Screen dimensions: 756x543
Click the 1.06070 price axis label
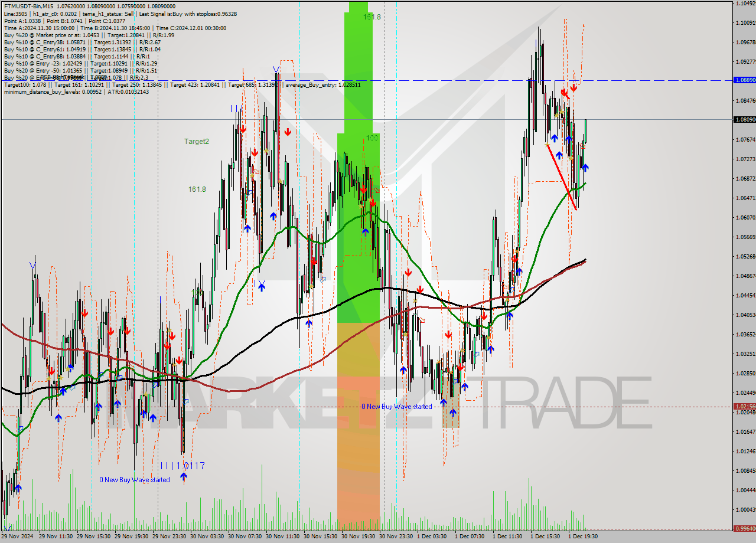[745, 217]
